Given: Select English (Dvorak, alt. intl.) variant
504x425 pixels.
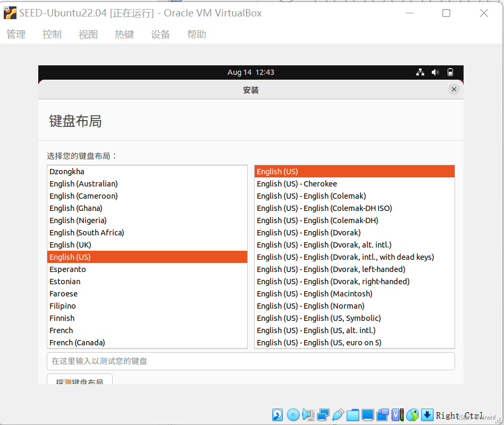Looking at the screenshot, I should 355,245.
